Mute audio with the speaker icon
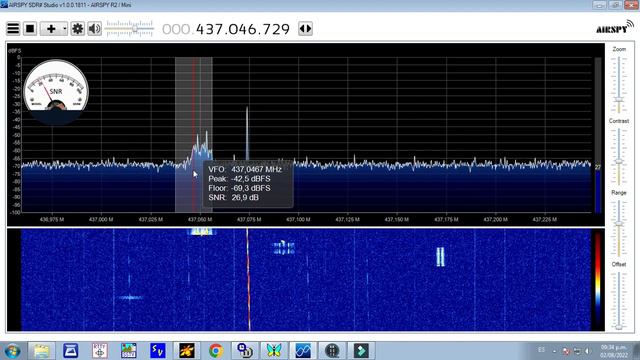The height and width of the screenshot is (360, 640). pos(95,29)
